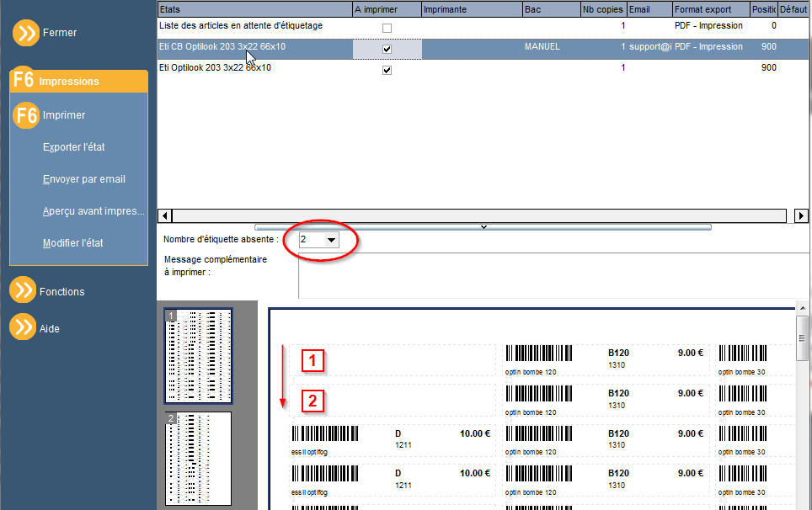
Task: Click the F6 Imprimer round icon
Action: tap(26, 114)
